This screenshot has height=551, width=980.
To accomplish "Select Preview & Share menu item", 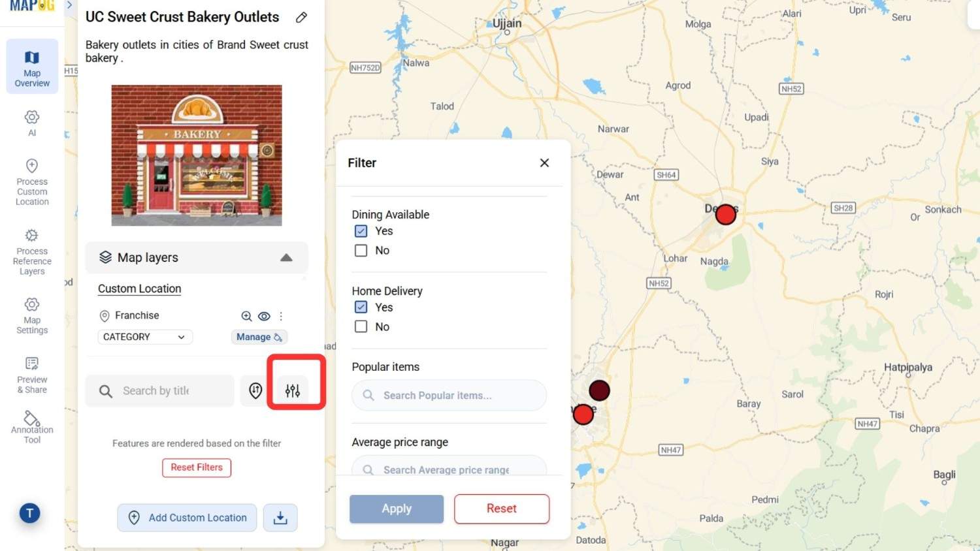I will (x=32, y=375).
